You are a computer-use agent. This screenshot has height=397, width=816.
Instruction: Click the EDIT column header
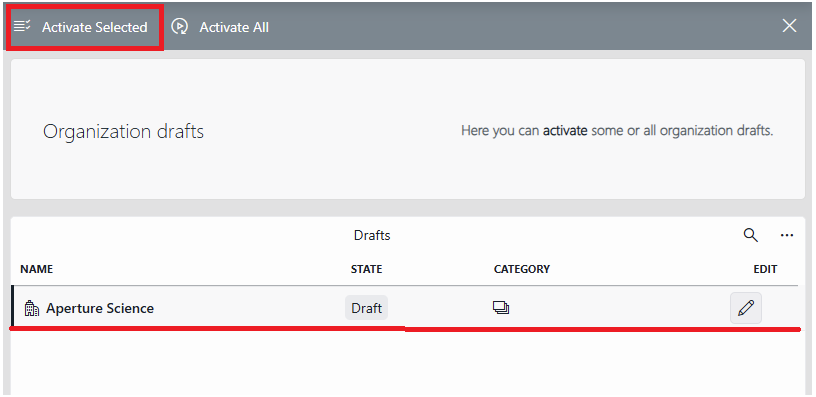coord(765,269)
